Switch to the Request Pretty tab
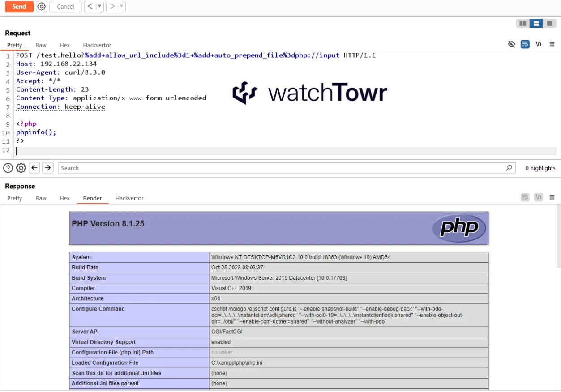 coord(14,45)
